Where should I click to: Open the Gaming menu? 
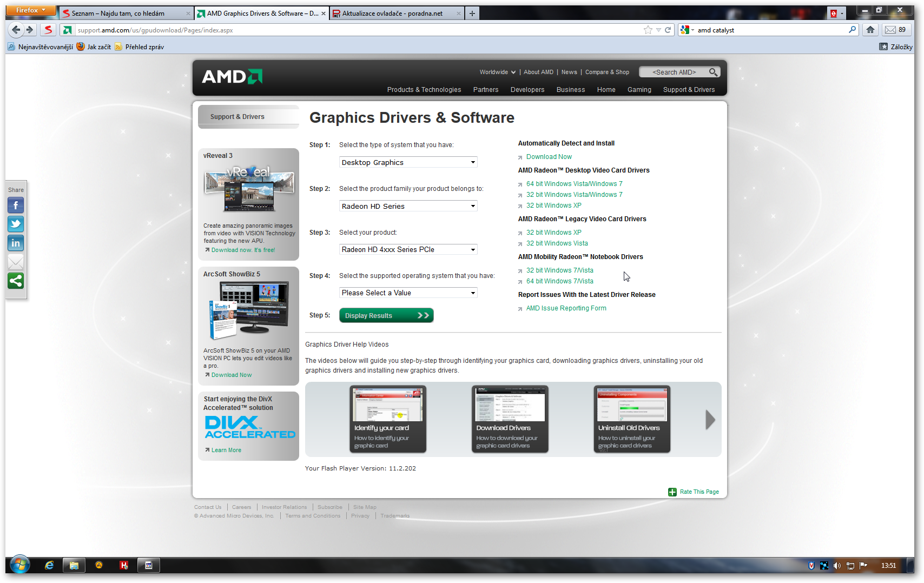639,90
